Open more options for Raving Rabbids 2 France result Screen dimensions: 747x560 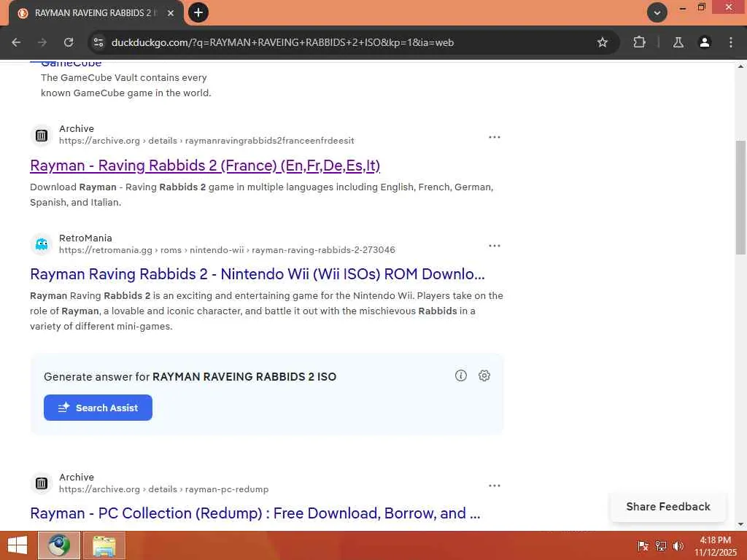pyautogui.click(x=495, y=137)
